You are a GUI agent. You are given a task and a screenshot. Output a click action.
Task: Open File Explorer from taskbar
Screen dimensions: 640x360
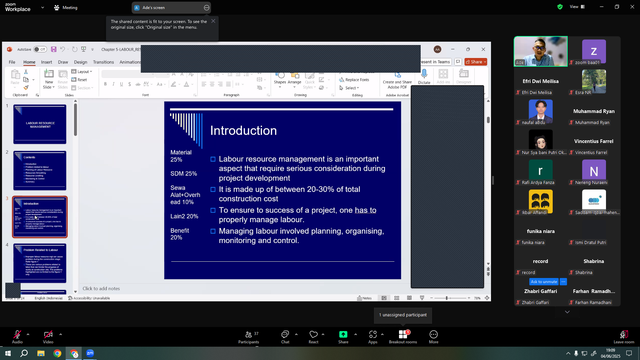[41, 353]
